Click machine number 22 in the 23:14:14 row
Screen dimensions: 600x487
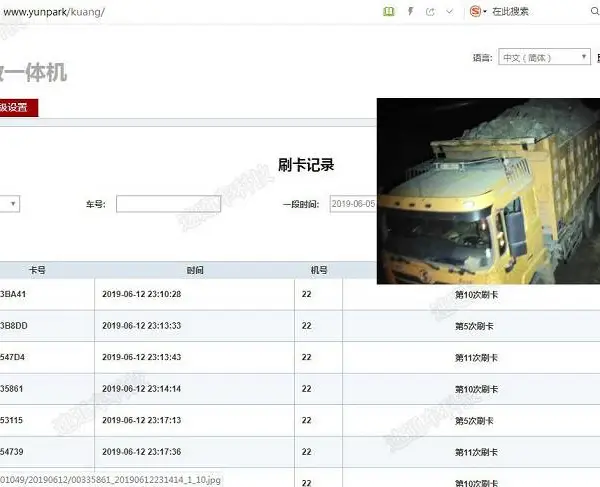307,389
